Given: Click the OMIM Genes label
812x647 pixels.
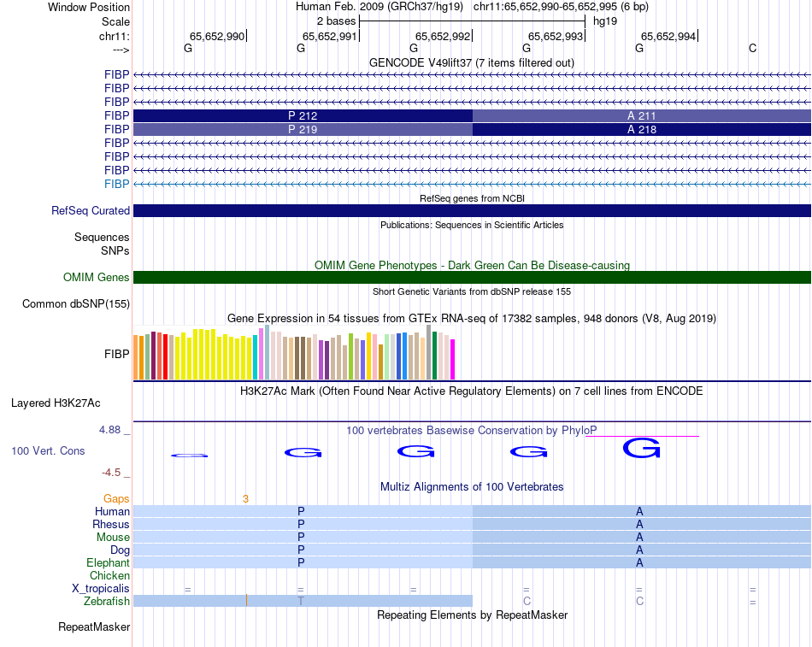Looking at the screenshot, I should pyautogui.click(x=96, y=277).
